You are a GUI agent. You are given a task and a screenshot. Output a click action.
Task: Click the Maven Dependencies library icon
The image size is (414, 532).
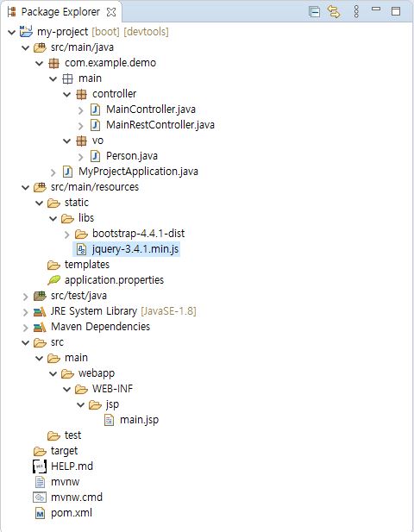pyautogui.click(x=40, y=327)
